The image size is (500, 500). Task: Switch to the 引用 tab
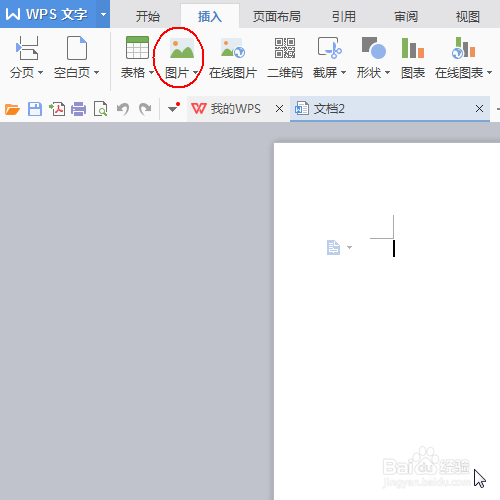pyautogui.click(x=344, y=16)
